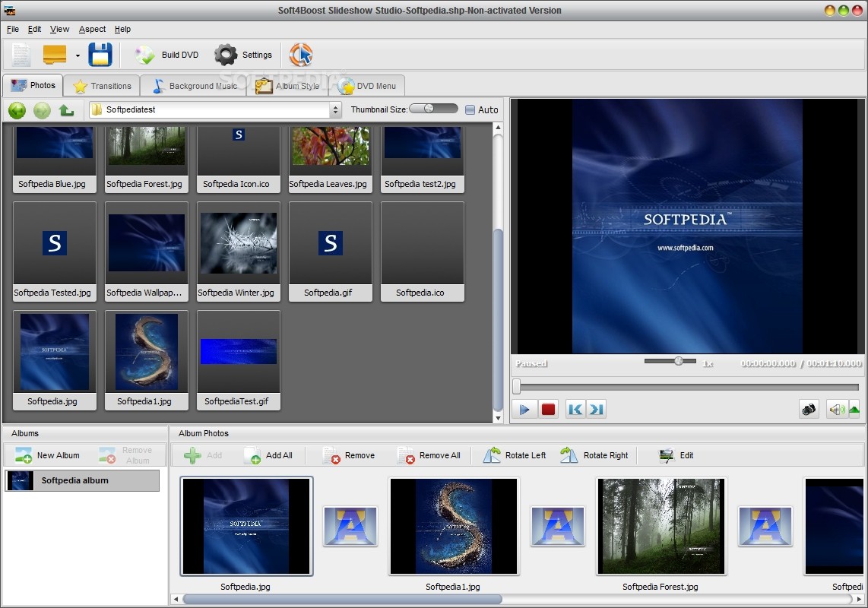Click file browser scroll down arrow

(498, 418)
